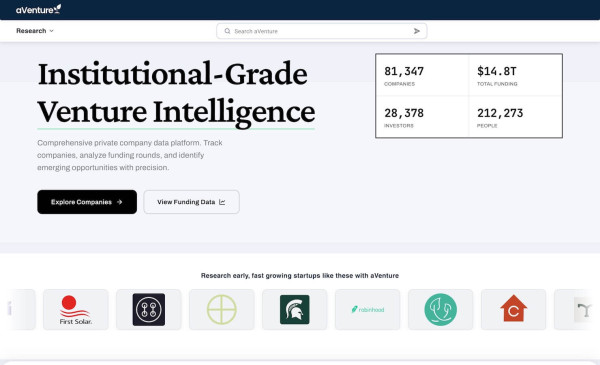Open the Research dropdown menu
600x365 pixels.
(34, 31)
